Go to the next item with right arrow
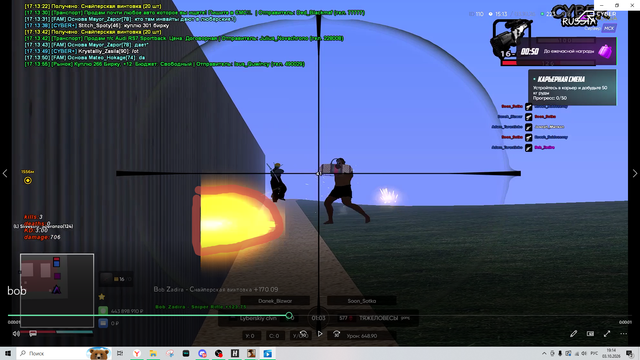640x360 pixels. pos(635,173)
